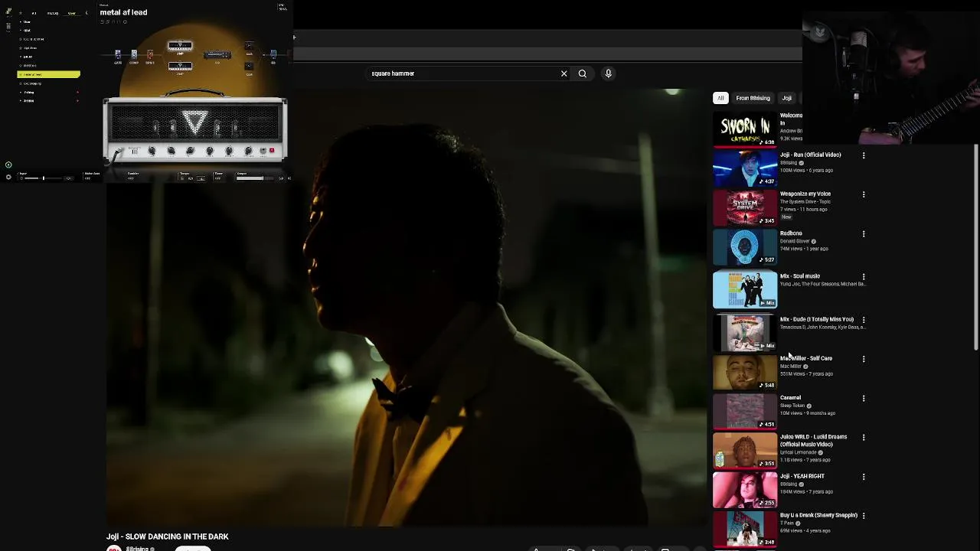Open options menu for Joji - Run
The width and height of the screenshot is (980, 551).
tap(864, 155)
